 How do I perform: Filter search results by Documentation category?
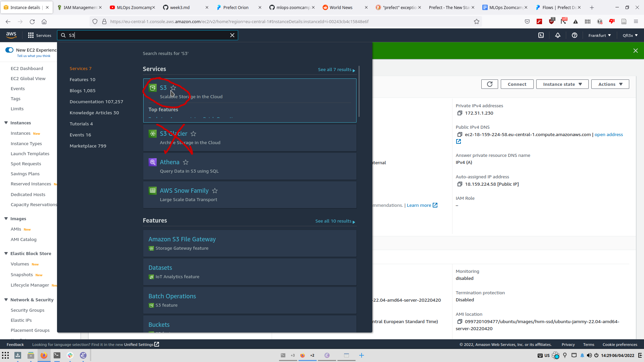point(96,102)
